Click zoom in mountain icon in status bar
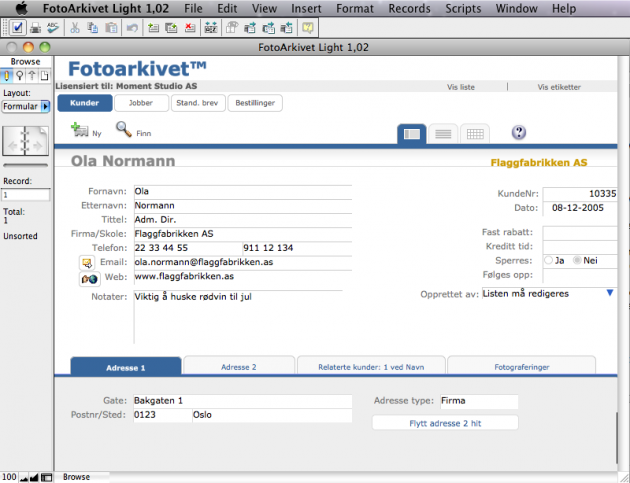This screenshot has width=630, height=483. pos(34,477)
